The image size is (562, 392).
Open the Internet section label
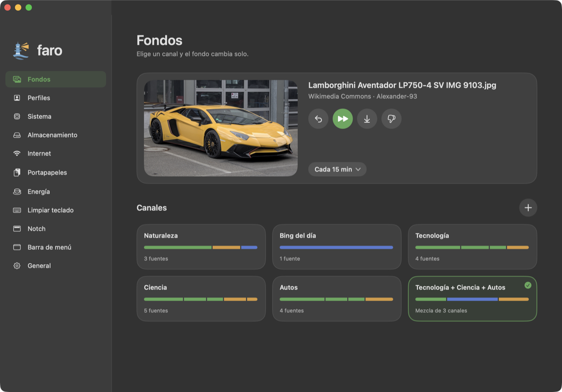[39, 153]
